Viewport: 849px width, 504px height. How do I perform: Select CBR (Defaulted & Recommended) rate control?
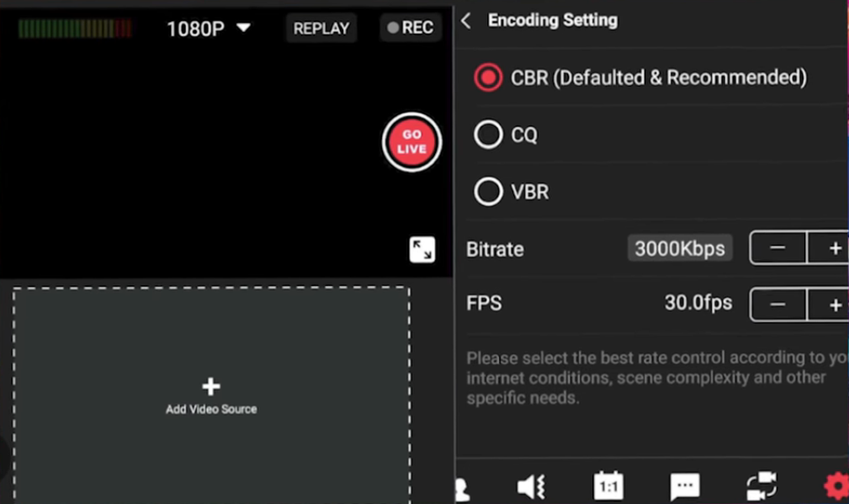pyautogui.click(x=488, y=77)
